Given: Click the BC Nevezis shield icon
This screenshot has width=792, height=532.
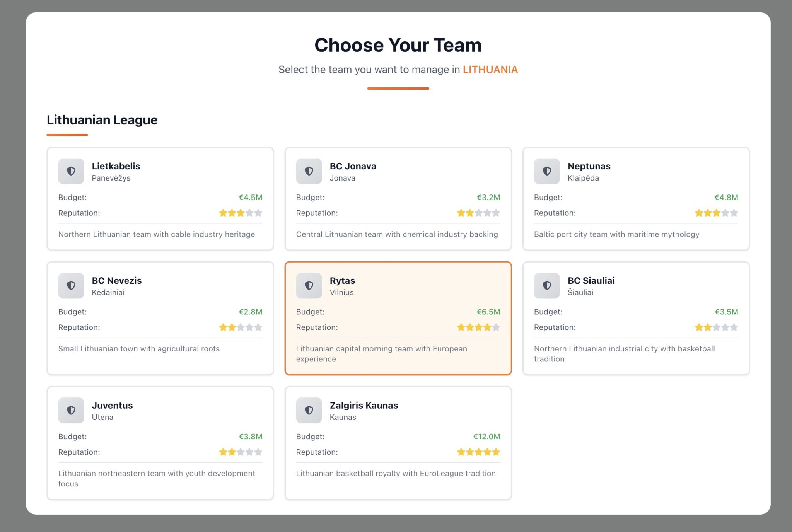Looking at the screenshot, I should tap(71, 286).
